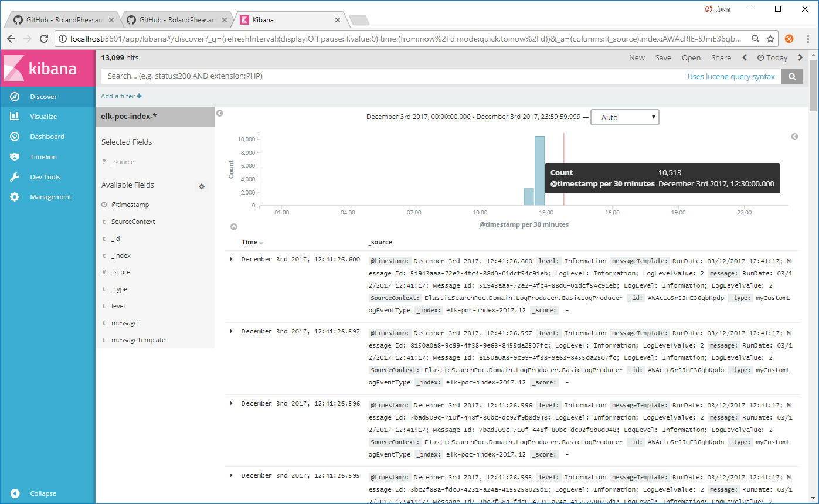Bookmark this page with the star
Viewport: 819px width, 504px height.
coord(770,39)
